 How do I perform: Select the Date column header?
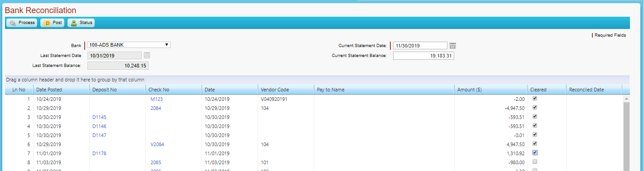tap(230, 90)
